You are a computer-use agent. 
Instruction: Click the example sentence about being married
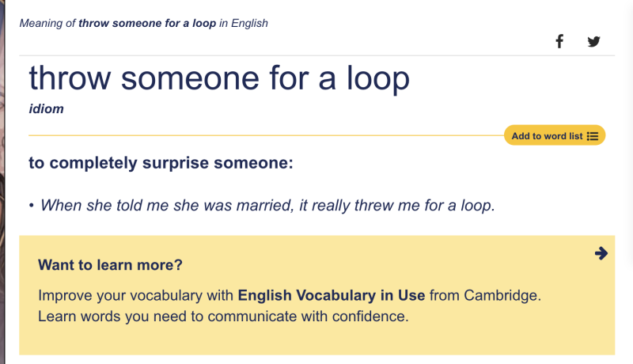(x=267, y=205)
